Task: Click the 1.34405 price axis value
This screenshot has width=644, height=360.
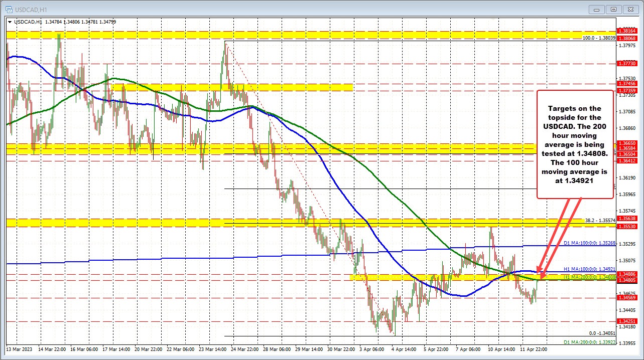Action: (x=627, y=310)
